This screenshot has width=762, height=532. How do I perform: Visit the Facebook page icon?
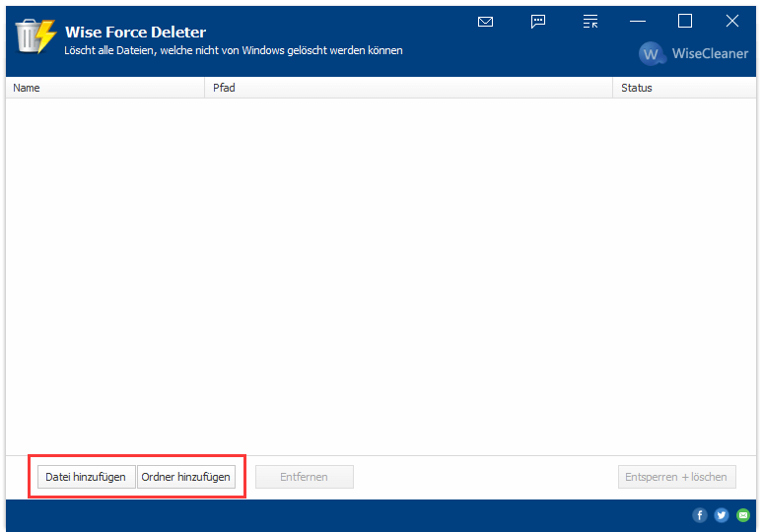tap(699, 515)
